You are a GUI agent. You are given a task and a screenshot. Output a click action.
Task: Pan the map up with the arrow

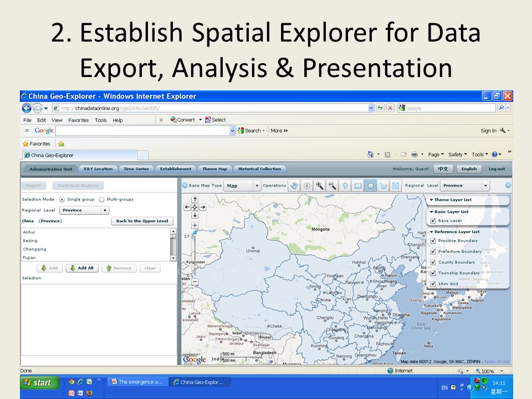195,199
